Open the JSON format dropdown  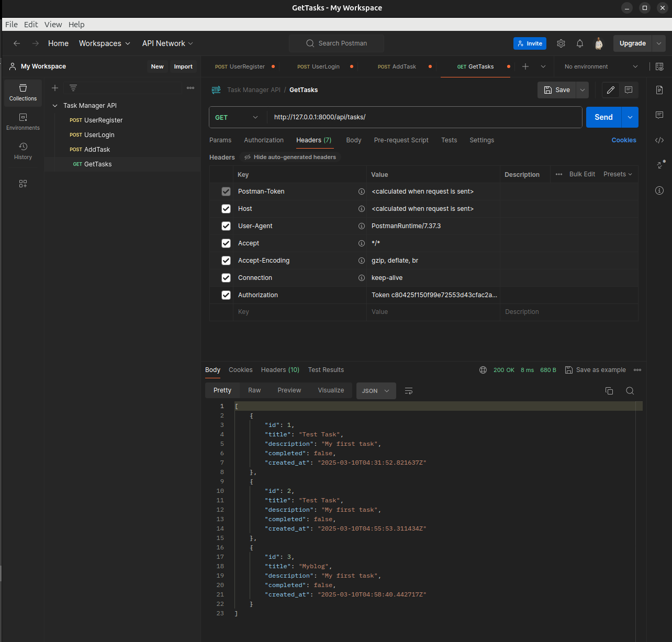[376, 391]
